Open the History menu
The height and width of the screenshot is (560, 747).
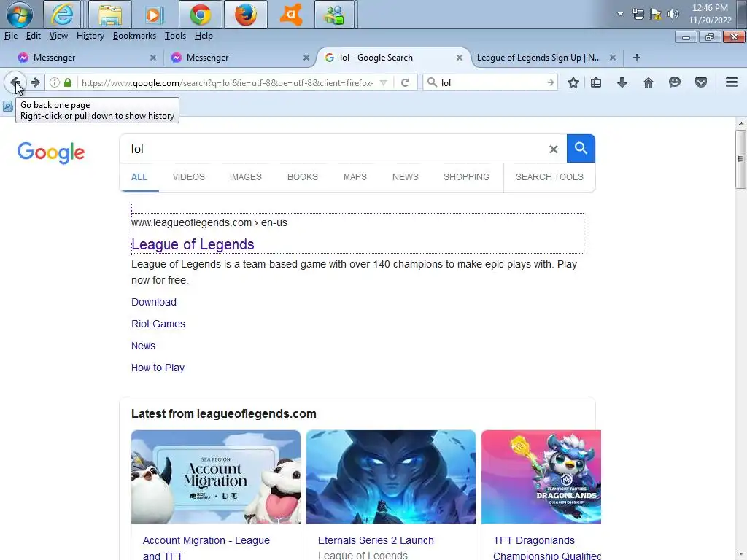tap(90, 36)
